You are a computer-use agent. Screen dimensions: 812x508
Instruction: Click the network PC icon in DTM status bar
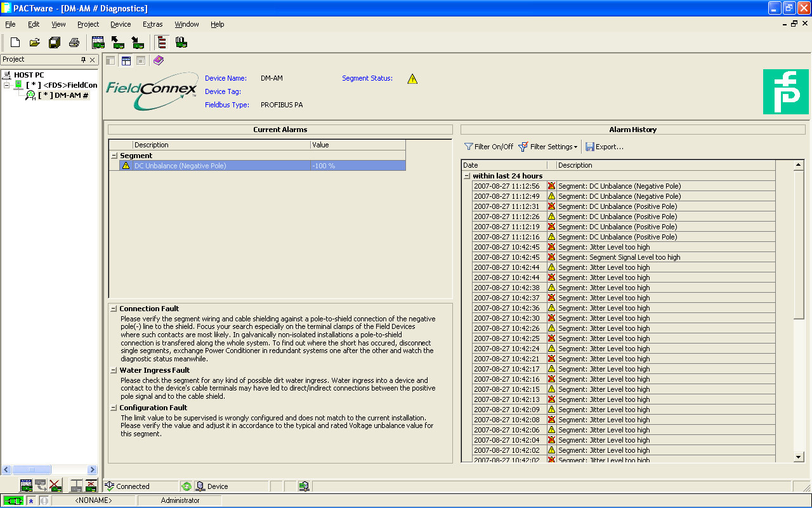pos(304,486)
